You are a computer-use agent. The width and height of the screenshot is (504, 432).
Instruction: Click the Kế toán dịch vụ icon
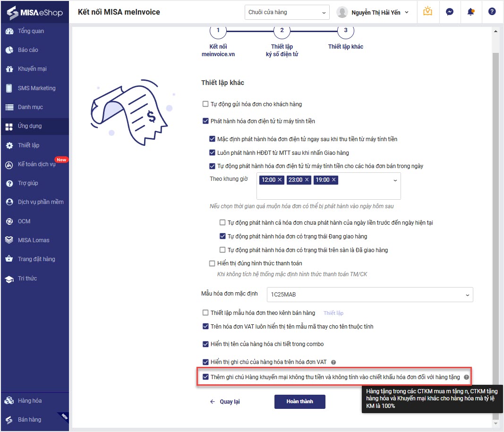(x=9, y=165)
